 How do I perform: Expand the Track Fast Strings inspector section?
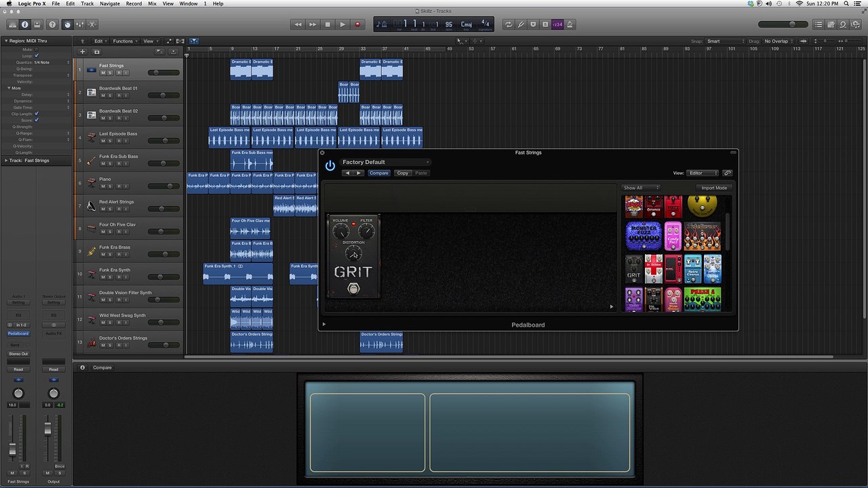point(6,161)
